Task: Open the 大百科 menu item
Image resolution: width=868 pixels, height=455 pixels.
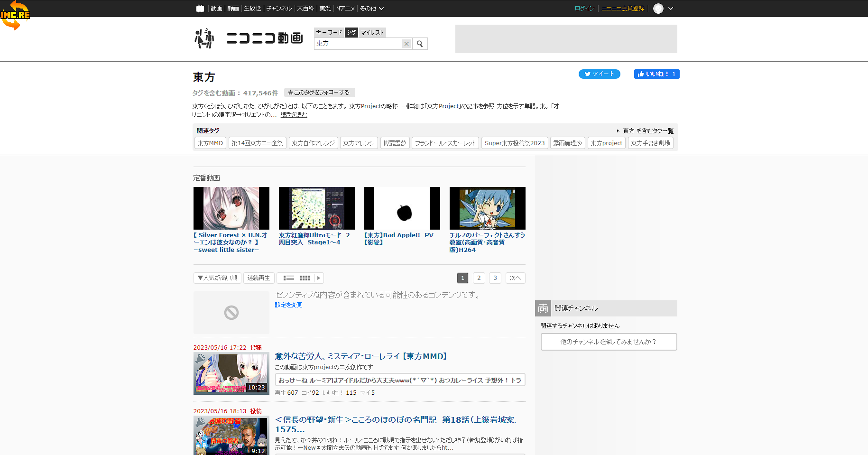Action: [305, 9]
